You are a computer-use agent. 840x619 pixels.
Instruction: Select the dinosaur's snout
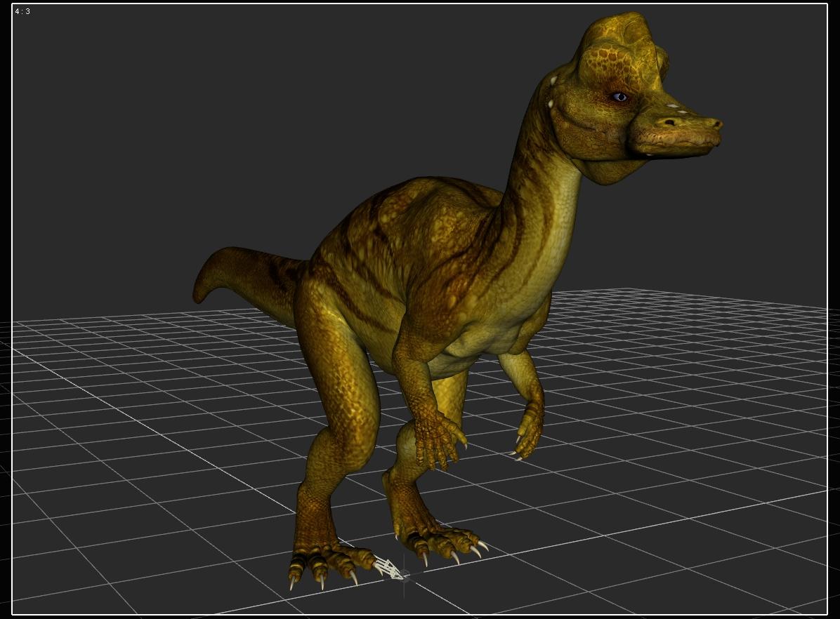click(676, 133)
